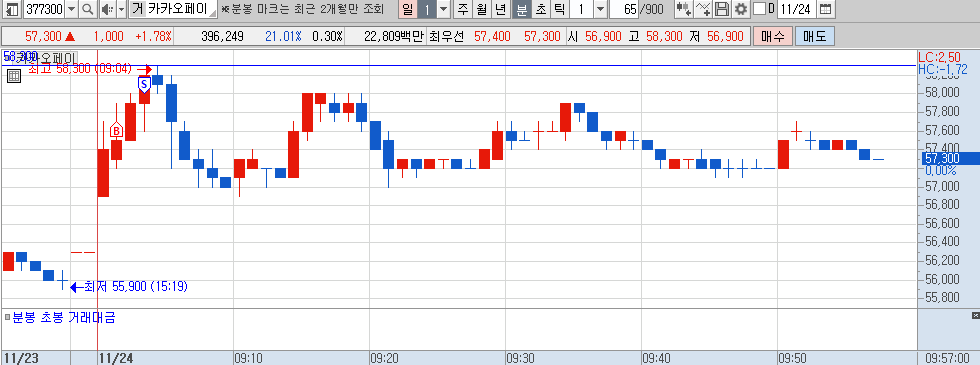Open chart settings gear icon
The image size is (980, 365).
tap(741, 9)
